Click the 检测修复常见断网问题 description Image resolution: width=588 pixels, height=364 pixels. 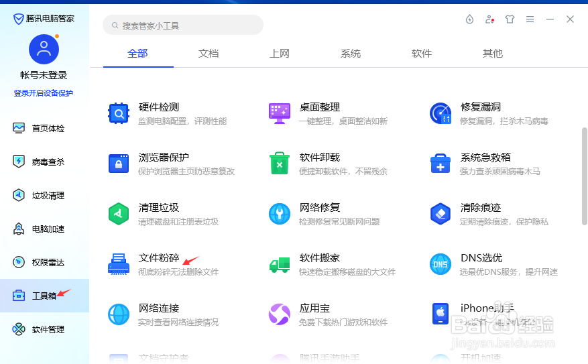pyautogui.click(x=339, y=221)
